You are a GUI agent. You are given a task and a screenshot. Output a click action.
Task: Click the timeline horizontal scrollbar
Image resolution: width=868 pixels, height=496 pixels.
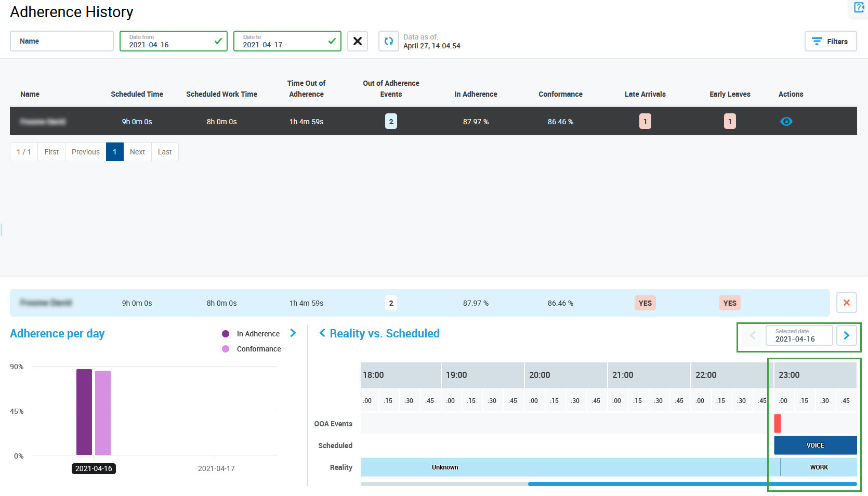click(691, 484)
